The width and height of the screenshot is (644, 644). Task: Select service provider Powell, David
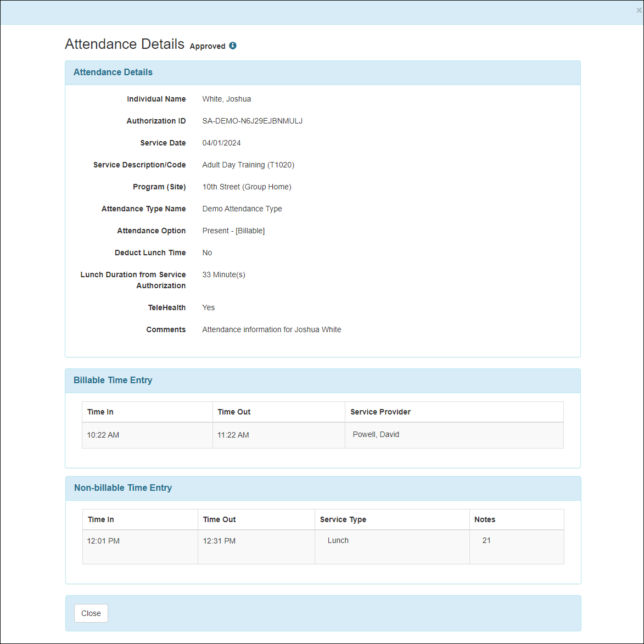click(376, 434)
